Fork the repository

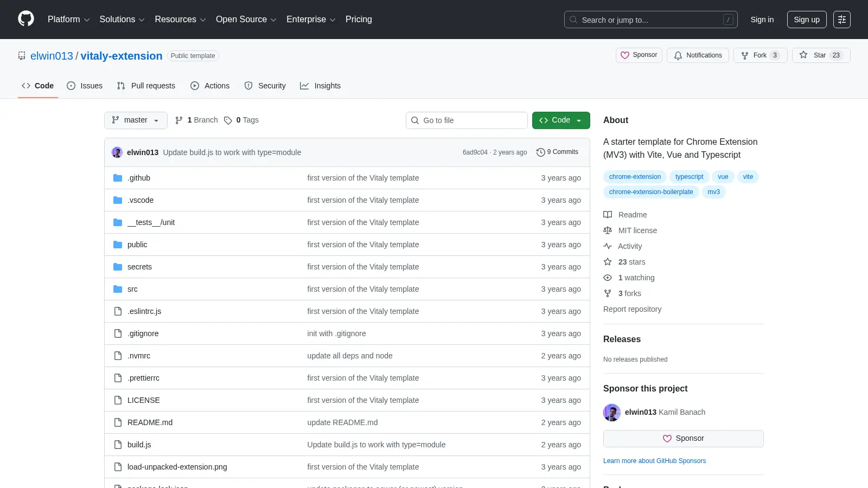tap(760, 55)
